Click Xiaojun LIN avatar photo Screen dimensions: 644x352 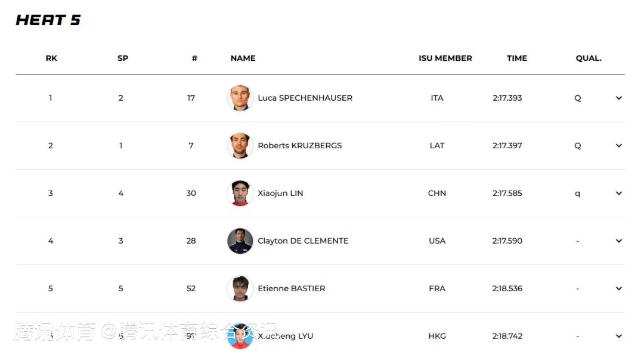coord(240,193)
